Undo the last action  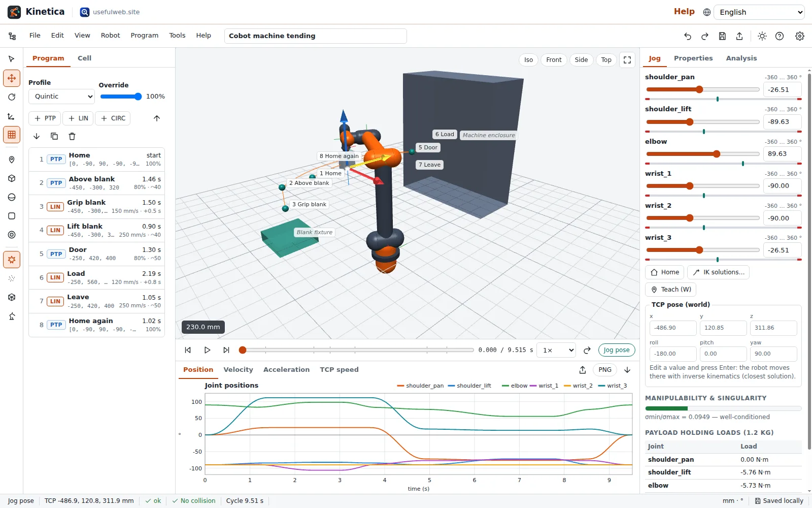pyautogui.click(x=688, y=36)
